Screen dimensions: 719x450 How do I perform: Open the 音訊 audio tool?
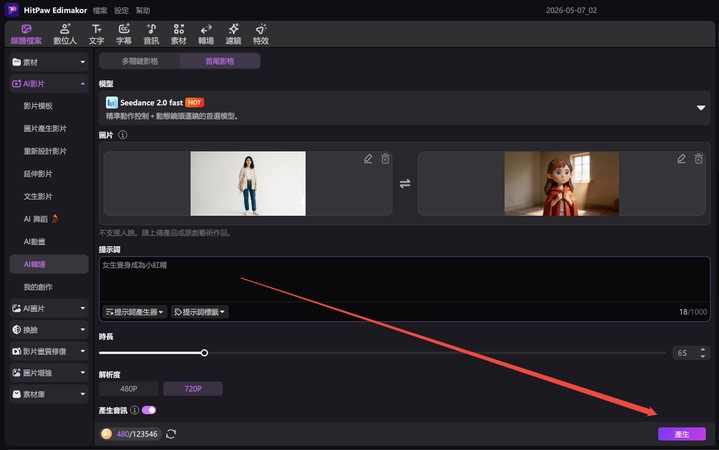pyautogui.click(x=151, y=34)
